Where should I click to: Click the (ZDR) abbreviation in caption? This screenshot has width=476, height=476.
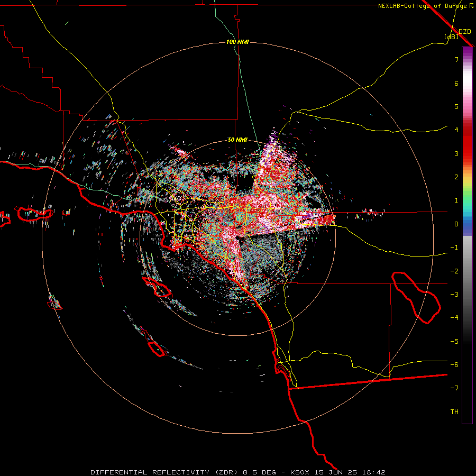point(226,472)
